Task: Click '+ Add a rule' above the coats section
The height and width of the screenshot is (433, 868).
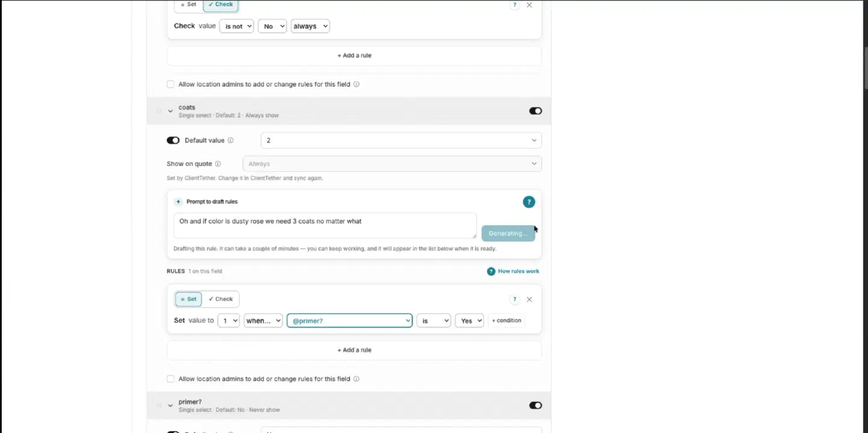Action: tap(354, 55)
